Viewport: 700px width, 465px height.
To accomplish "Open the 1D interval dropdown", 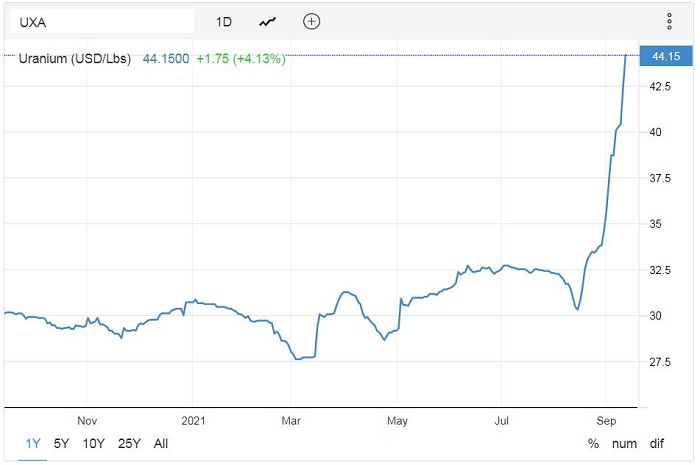I will point(224,21).
